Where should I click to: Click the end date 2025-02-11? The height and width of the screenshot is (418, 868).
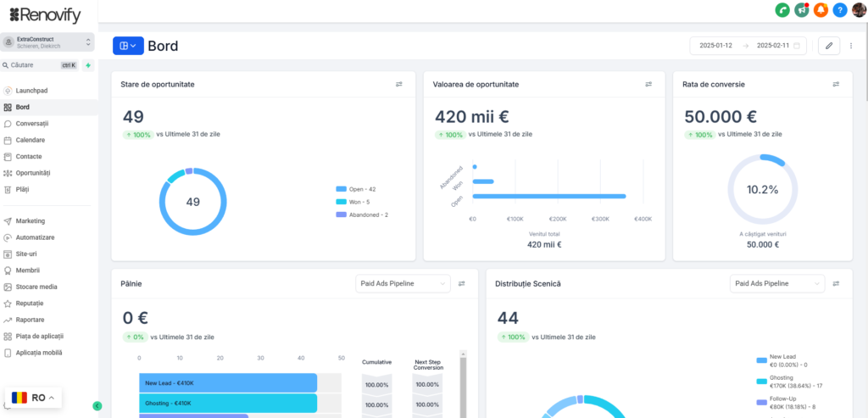773,46
